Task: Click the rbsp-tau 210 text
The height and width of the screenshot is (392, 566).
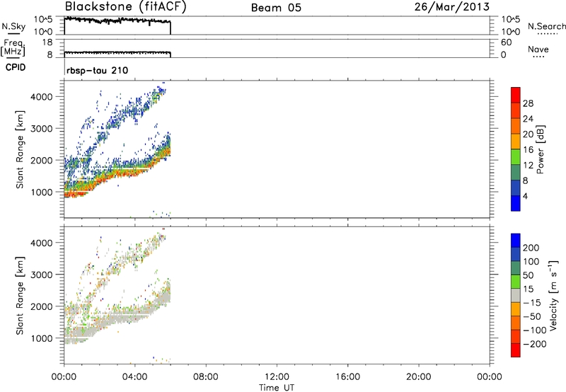Action: pos(97,70)
